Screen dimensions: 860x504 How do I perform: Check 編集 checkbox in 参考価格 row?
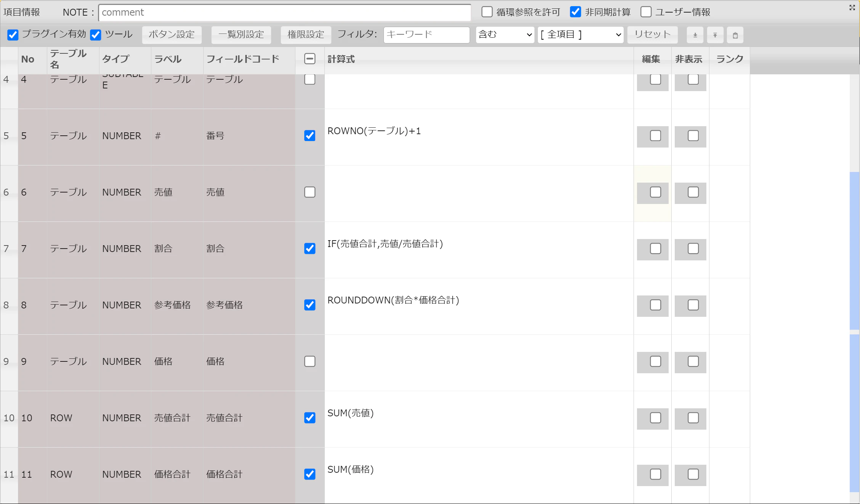(655, 305)
